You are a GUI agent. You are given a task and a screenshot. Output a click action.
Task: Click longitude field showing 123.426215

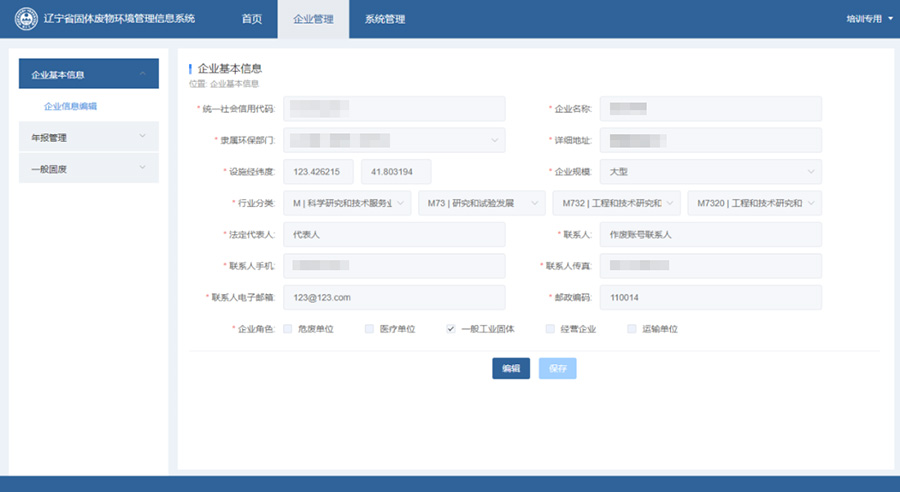point(319,172)
